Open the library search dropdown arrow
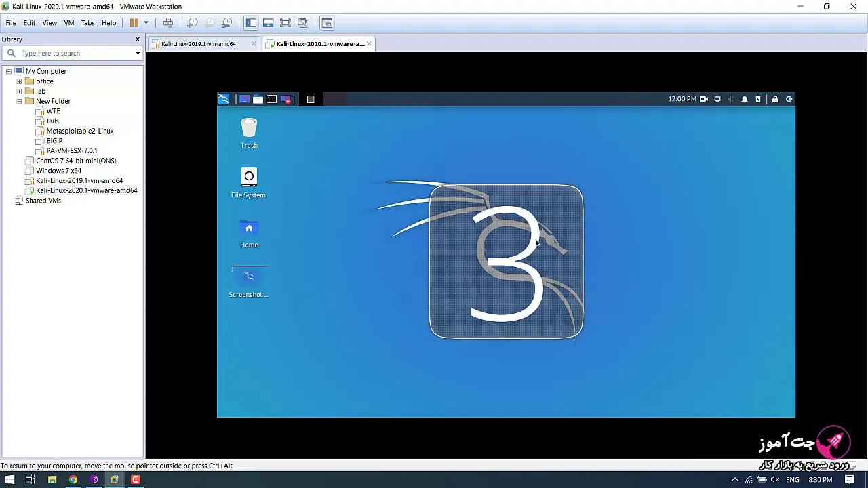Screen dimensions: 868x488 pos(138,53)
